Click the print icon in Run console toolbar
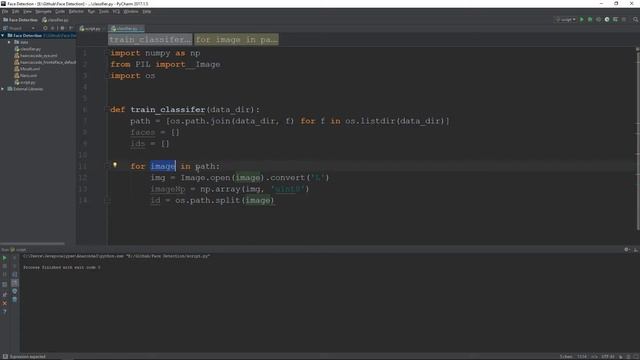The image size is (640, 360). [15, 291]
